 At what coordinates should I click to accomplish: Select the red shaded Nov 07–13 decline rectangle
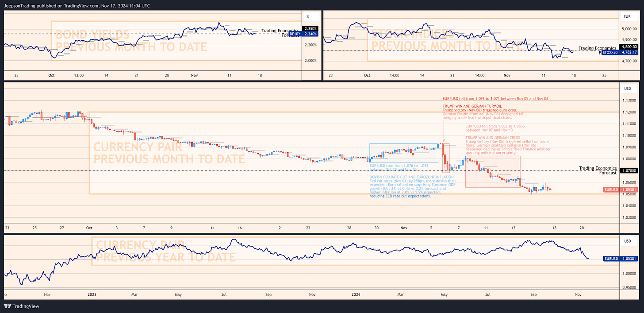point(493,172)
